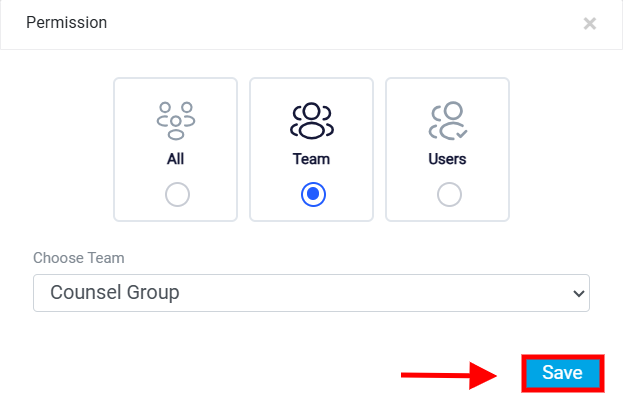Click the "Users" text label

(x=447, y=159)
